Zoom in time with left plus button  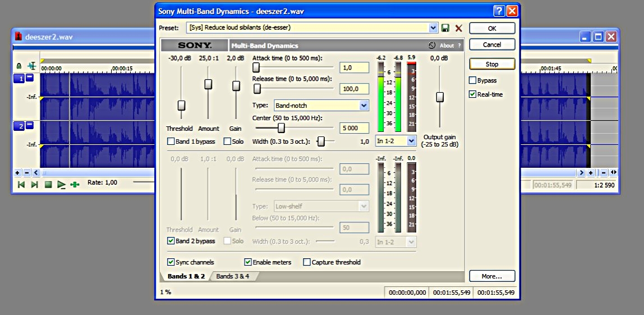click(17, 173)
